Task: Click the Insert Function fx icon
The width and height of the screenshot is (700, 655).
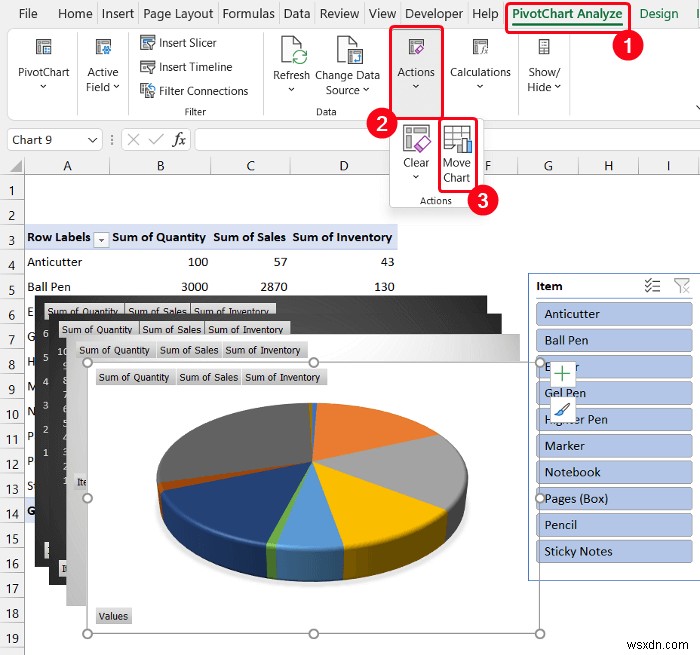Action: pos(179,140)
